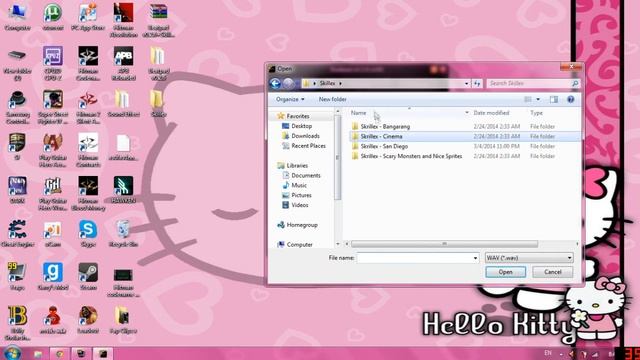Launch Fraps from the desktop
Image resolution: width=640 pixels, height=360 pixels.
17,277
